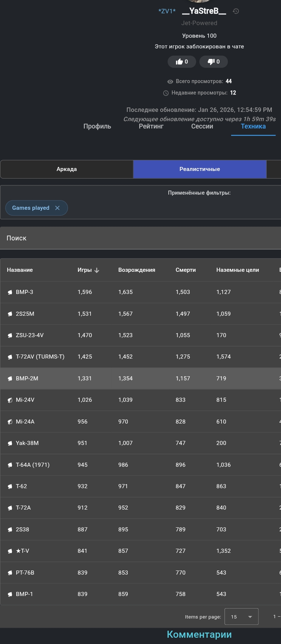Remove the Games played filter chip

[58, 208]
